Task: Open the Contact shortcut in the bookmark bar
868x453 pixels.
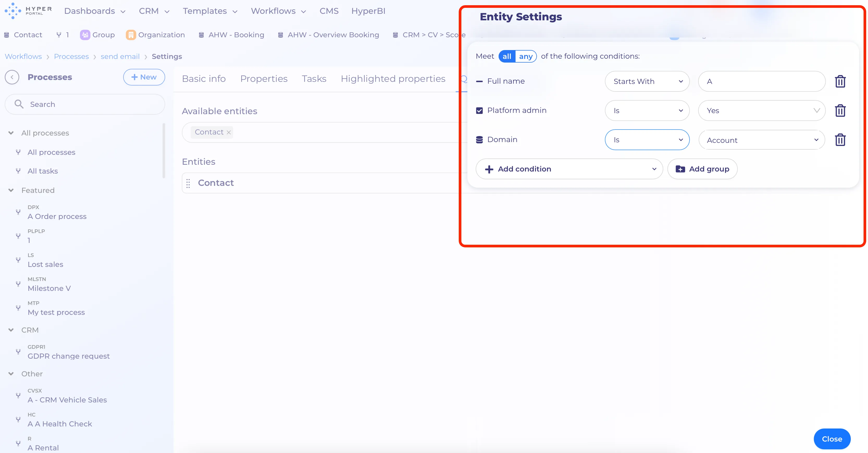Action: 23,35
